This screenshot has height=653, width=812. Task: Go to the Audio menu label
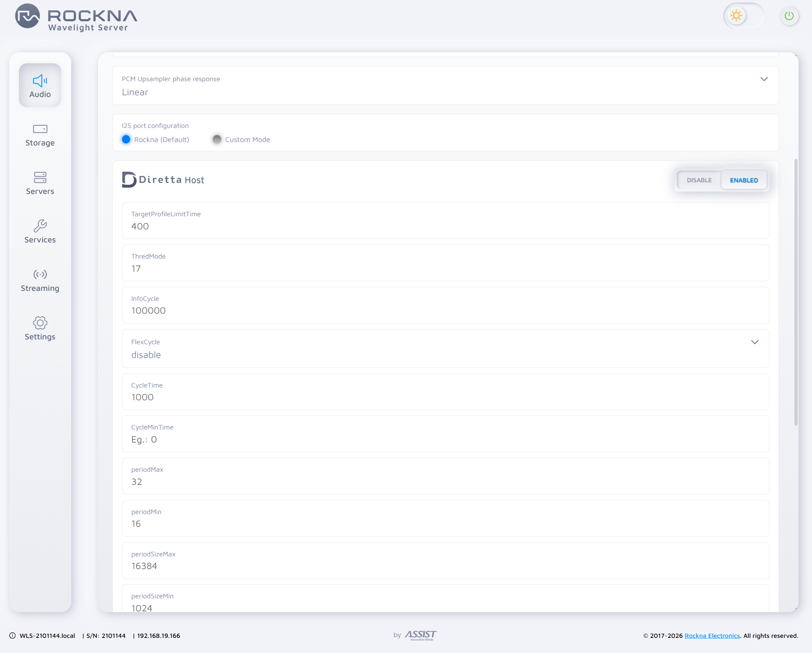click(x=40, y=94)
